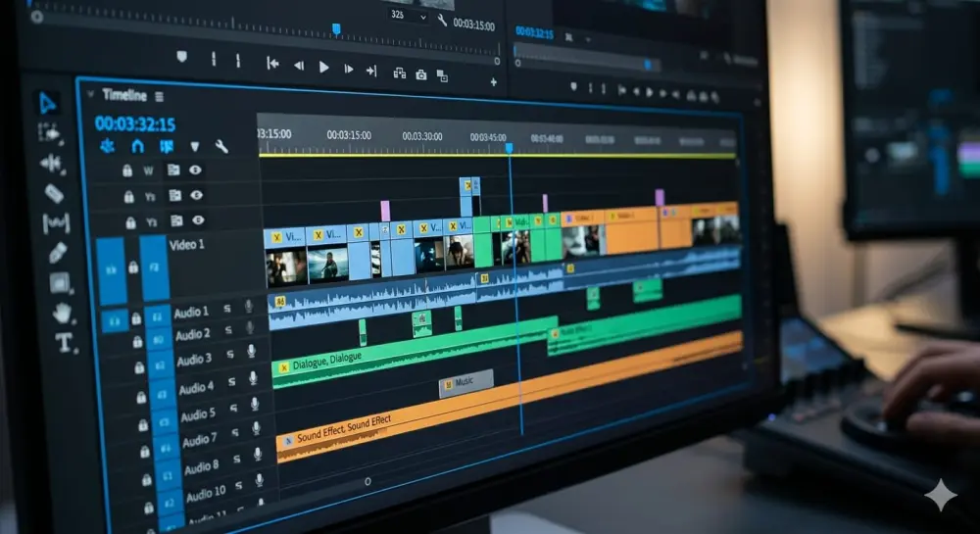980x534 pixels.
Task: Jump to the In point
Action: 272,63
